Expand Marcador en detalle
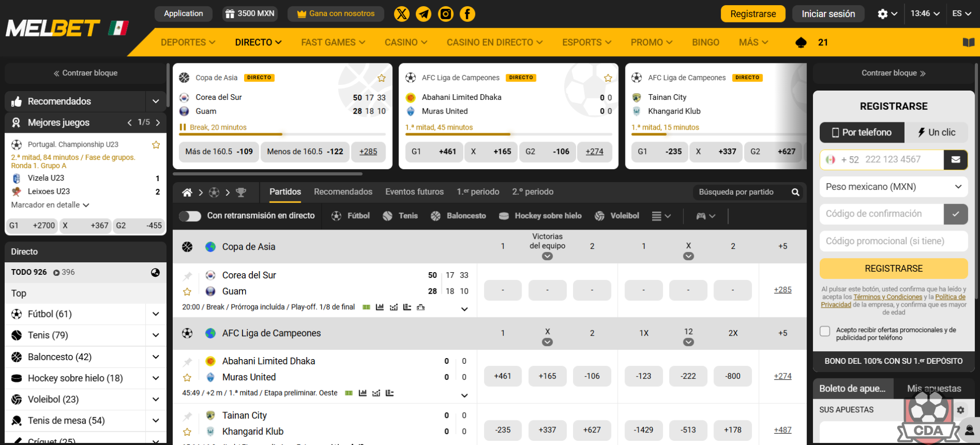 50,205
